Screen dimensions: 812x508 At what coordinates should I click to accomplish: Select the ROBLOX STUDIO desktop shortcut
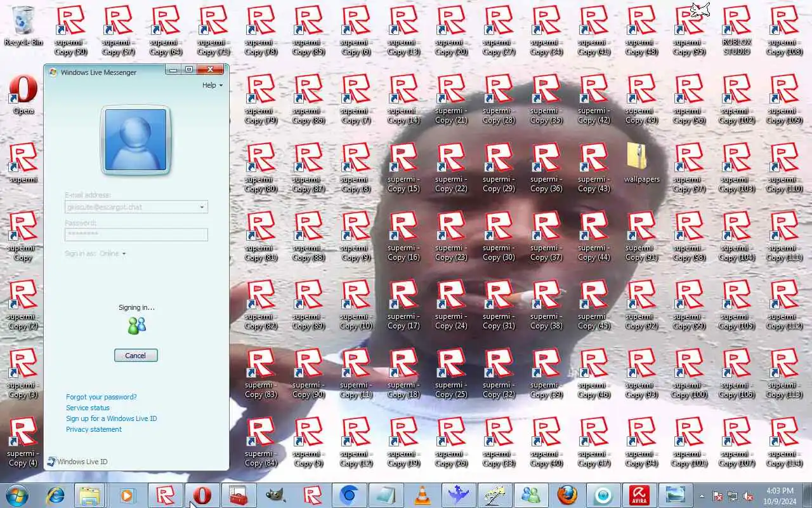point(737,30)
